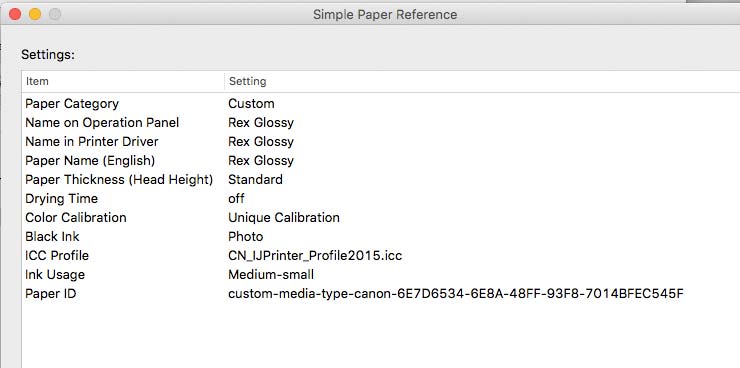The height and width of the screenshot is (368, 740).
Task: Click the CN_IJPrinter_Profile2015.icc value
Action: coord(315,256)
